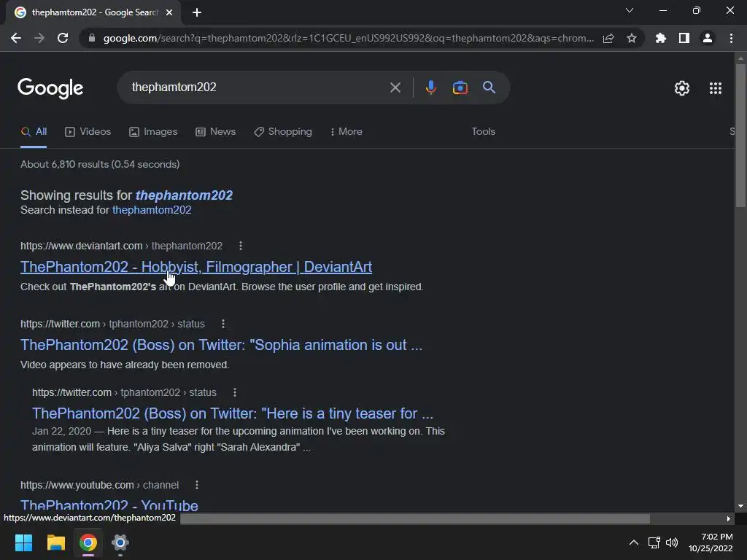Click the browser forward arrow

click(39, 38)
